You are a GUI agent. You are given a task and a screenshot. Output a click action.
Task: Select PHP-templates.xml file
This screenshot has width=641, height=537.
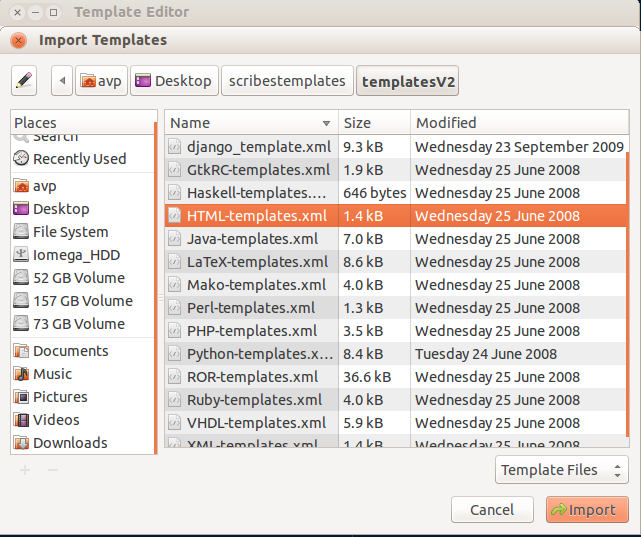(395, 331)
